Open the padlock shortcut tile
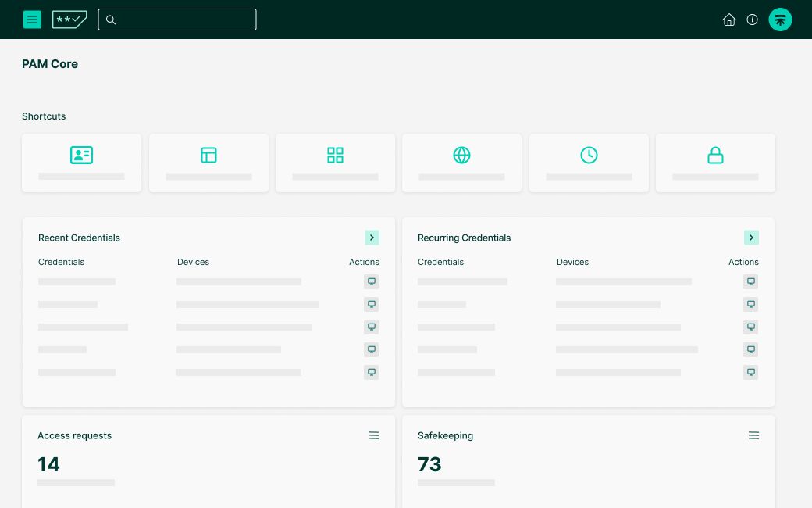The image size is (812, 508). click(715, 163)
